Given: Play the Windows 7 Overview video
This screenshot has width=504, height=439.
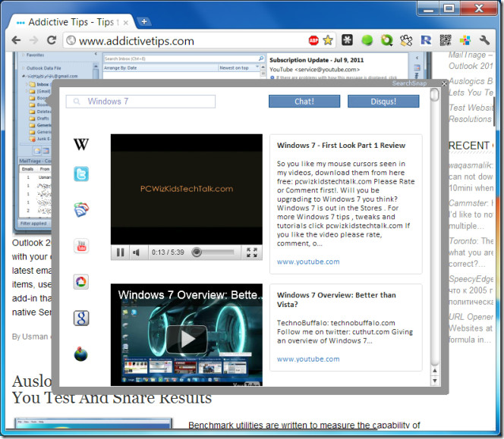Looking at the screenshot, I should pos(187,340).
